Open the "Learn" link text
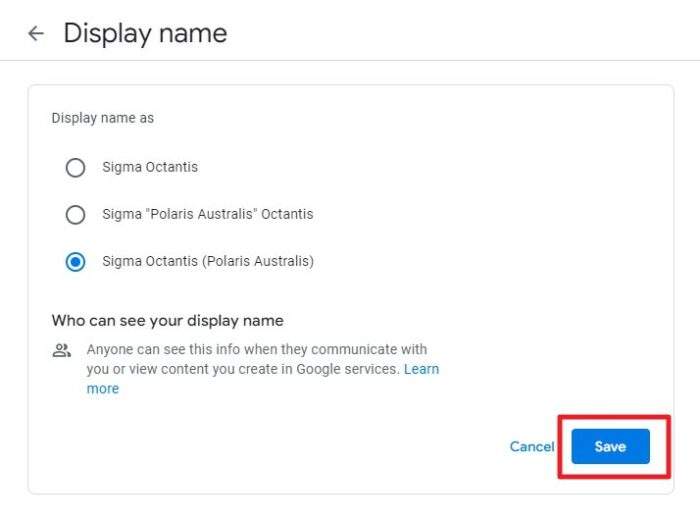This screenshot has height=519, width=700. [x=421, y=369]
